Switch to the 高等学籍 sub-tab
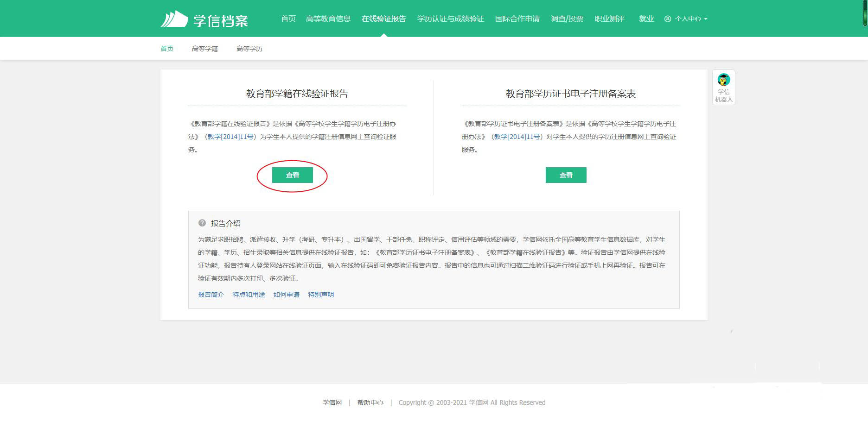This screenshot has height=421, width=868. click(205, 49)
